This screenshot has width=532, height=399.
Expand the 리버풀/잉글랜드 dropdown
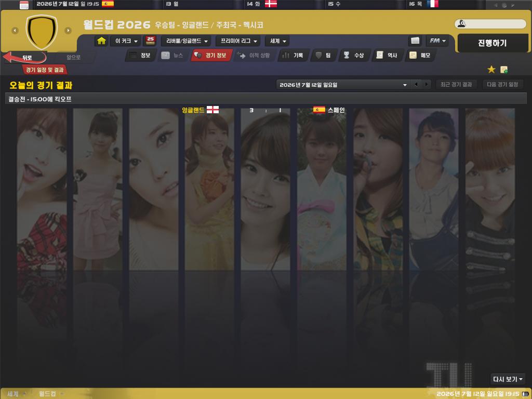point(187,41)
